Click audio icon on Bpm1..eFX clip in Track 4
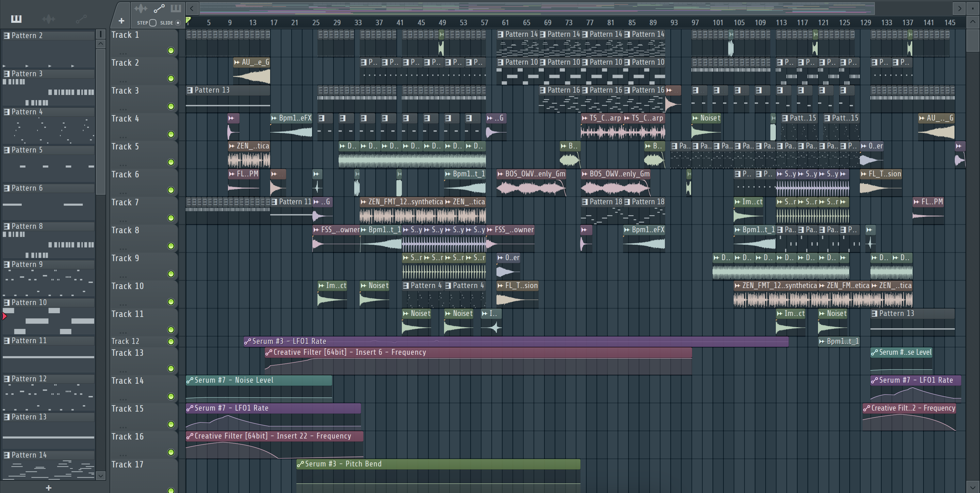 tap(274, 118)
